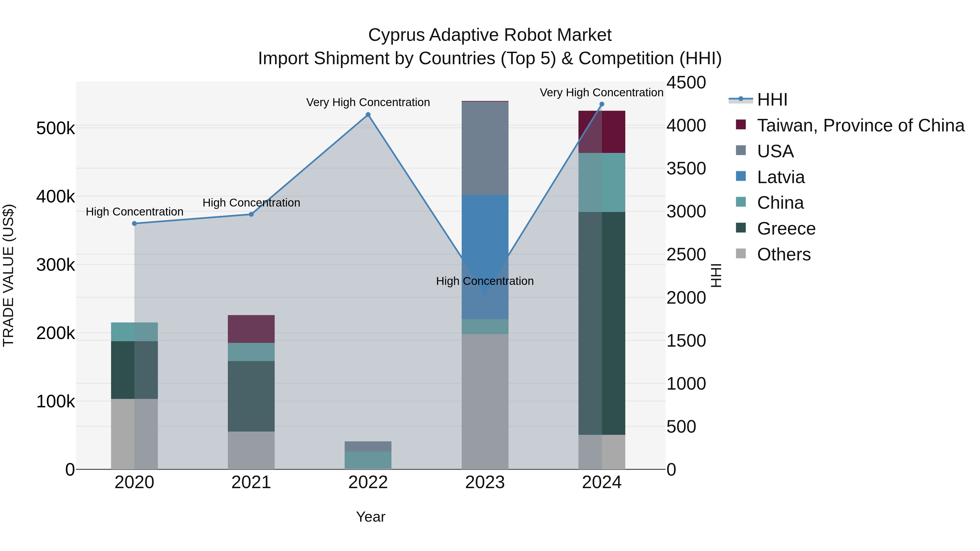Toggle USA series in legend
980x551 pixels.
tap(775, 151)
